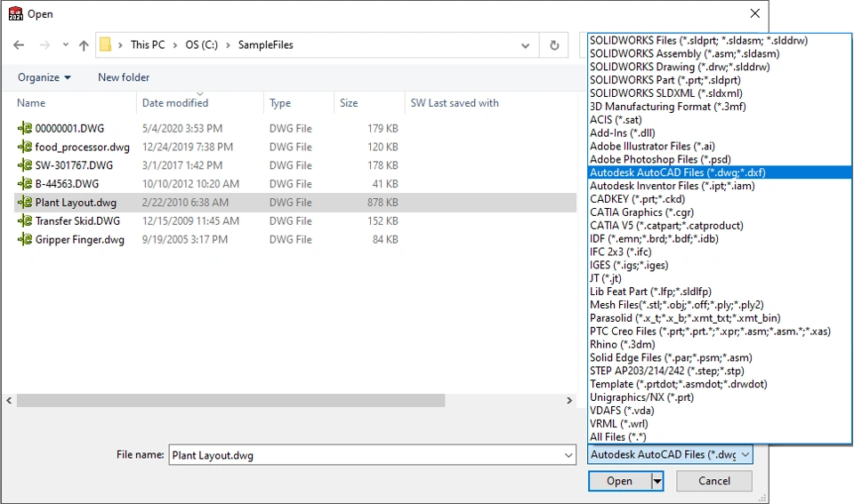Collapse the file type combo box
The width and height of the screenshot is (854, 504).
[x=745, y=454]
